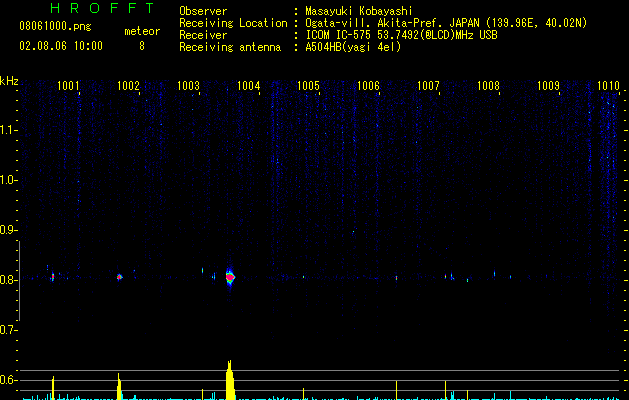Click the yellow intensity peak below 1001

53,388
